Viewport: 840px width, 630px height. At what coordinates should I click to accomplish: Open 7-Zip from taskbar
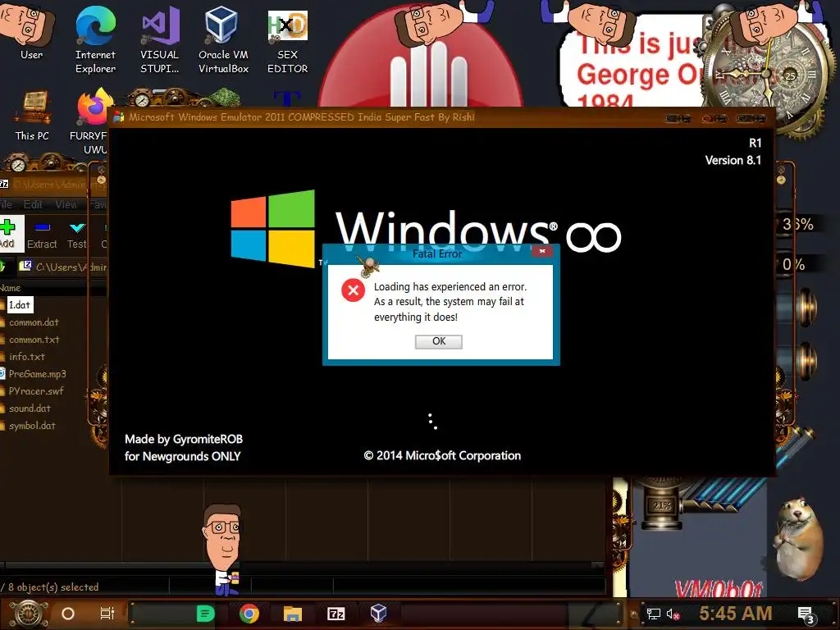click(x=336, y=614)
